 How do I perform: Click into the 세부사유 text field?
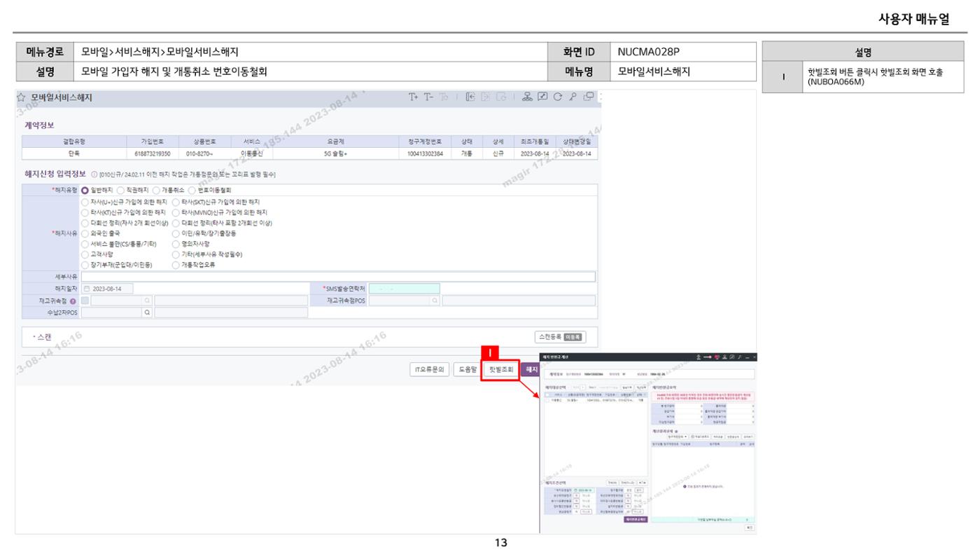(x=338, y=277)
